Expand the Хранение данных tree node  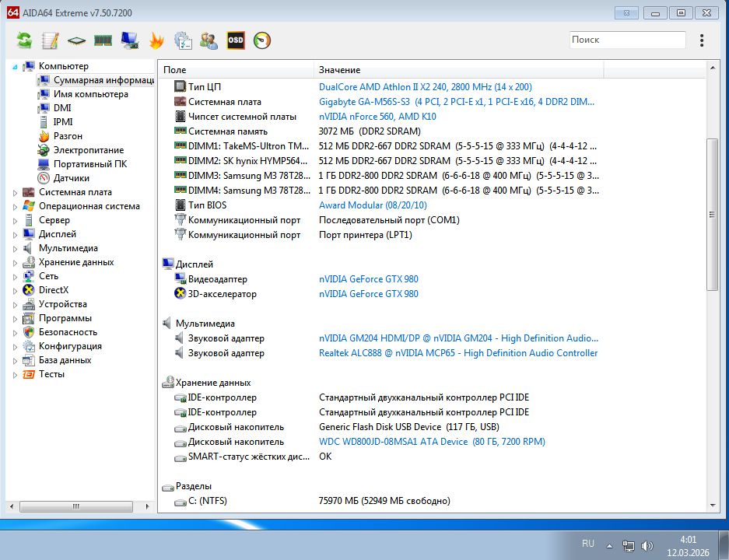pos(15,263)
